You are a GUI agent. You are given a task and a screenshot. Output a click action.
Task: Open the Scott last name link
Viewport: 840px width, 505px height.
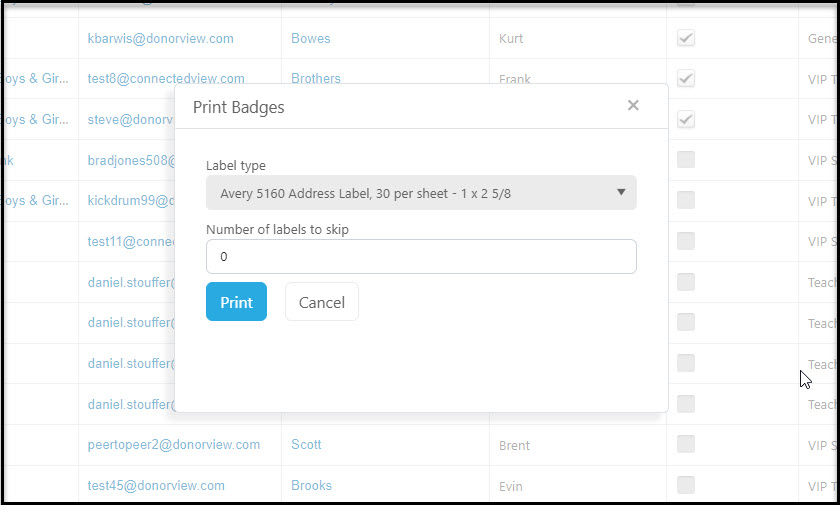tap(306, 444)
